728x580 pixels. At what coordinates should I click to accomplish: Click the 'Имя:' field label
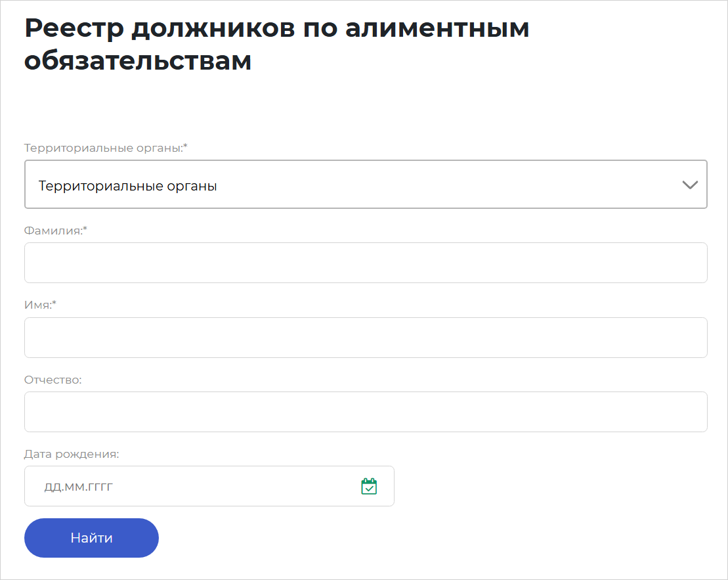pos(37,305)
